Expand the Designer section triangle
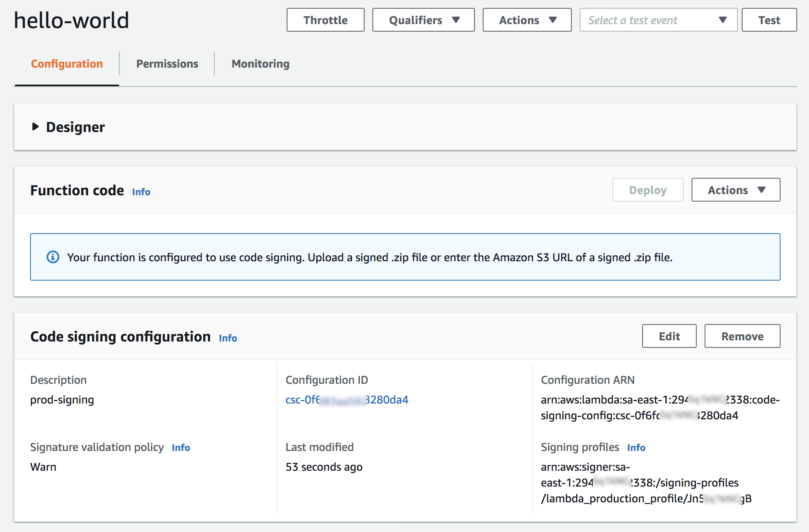The image size is (809, 532). click(x=36, y=127)
